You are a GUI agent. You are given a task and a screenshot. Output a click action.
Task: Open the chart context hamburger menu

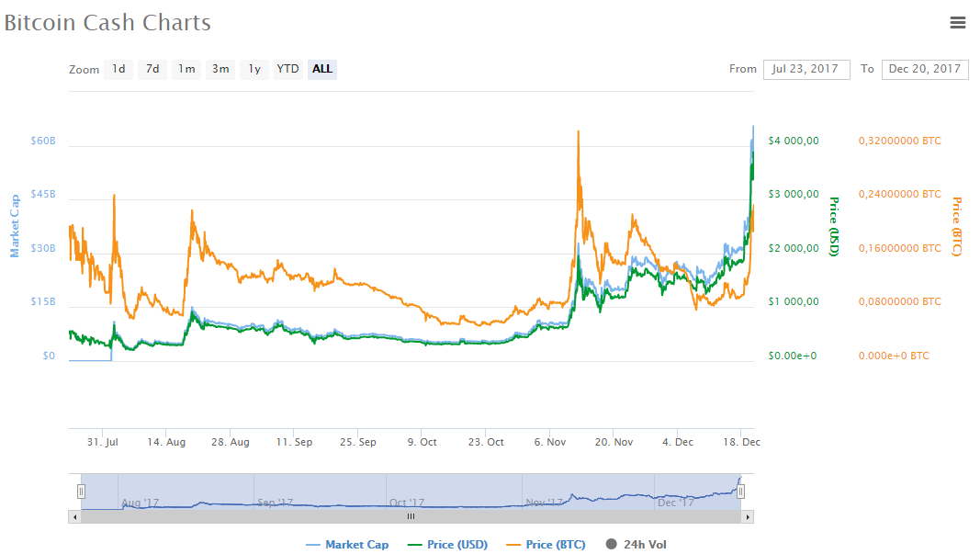pos(958,23)
